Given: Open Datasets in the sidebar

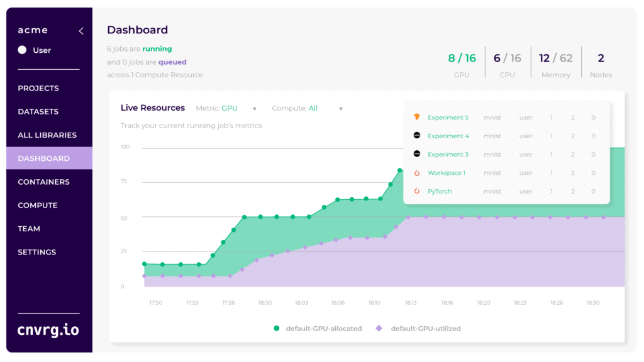Looking at the screenshot, I should tap(38, 112).
